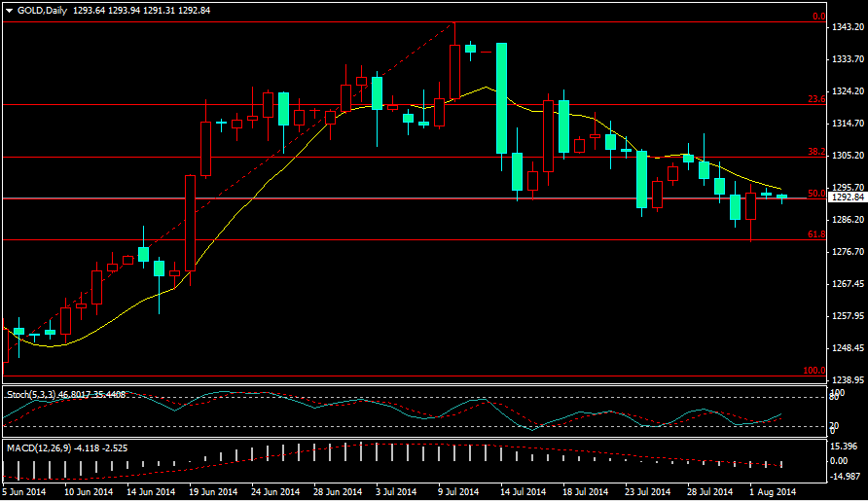Viewport: 868px width, 501px height.
Task: Click the 14 Jul 2014 date label
Action: click(524, 491)
